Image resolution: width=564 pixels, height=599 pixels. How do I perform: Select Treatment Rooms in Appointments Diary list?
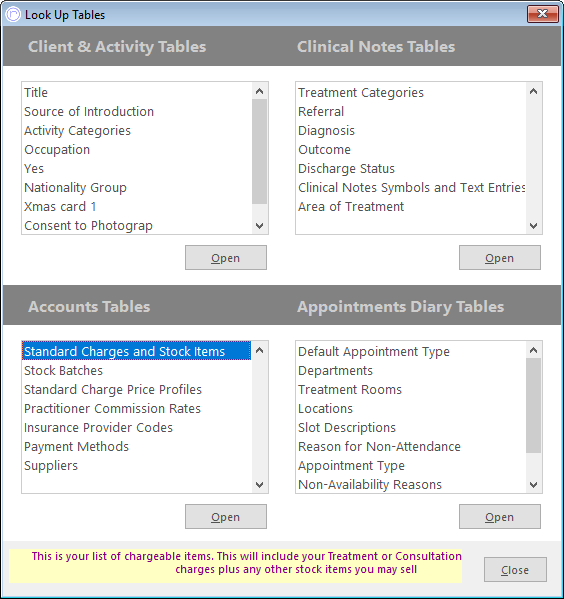coord(350,390)
